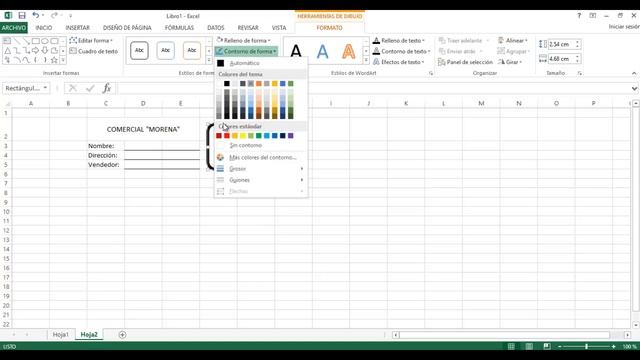
Task: Open the Girar dropdown
Action: pyautogui.click(x=510, y=62)
